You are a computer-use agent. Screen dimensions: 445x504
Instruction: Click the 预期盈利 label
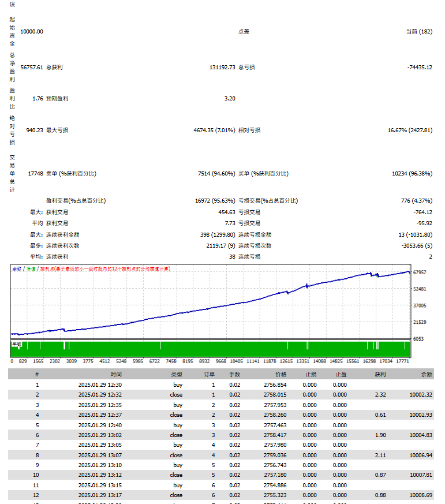[x=57, y=98]
